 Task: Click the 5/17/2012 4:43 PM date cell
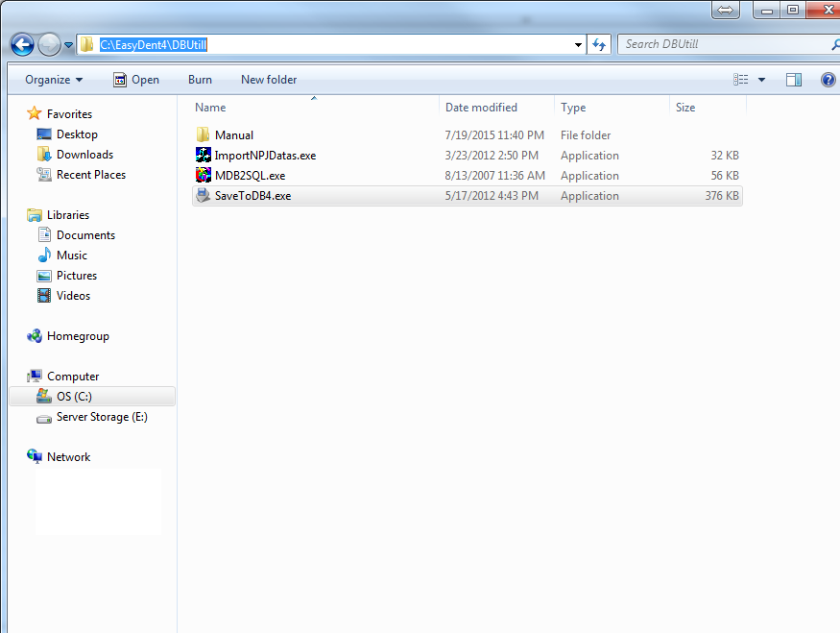492,196
